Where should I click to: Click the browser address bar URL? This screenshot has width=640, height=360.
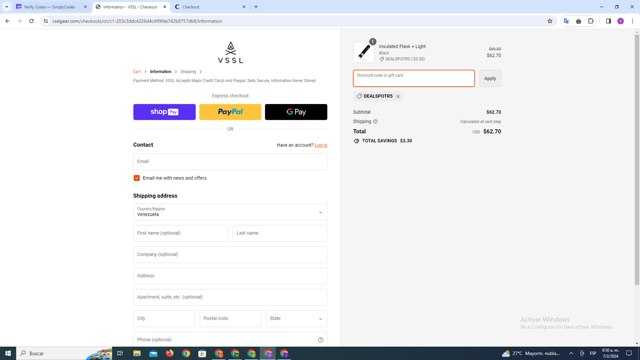tap(137, 21)
